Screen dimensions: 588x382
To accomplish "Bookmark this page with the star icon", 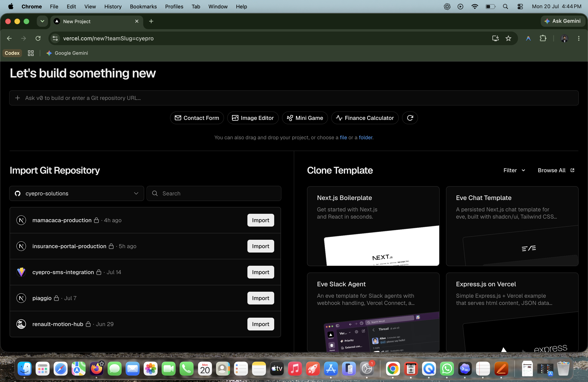I will 508,38.
